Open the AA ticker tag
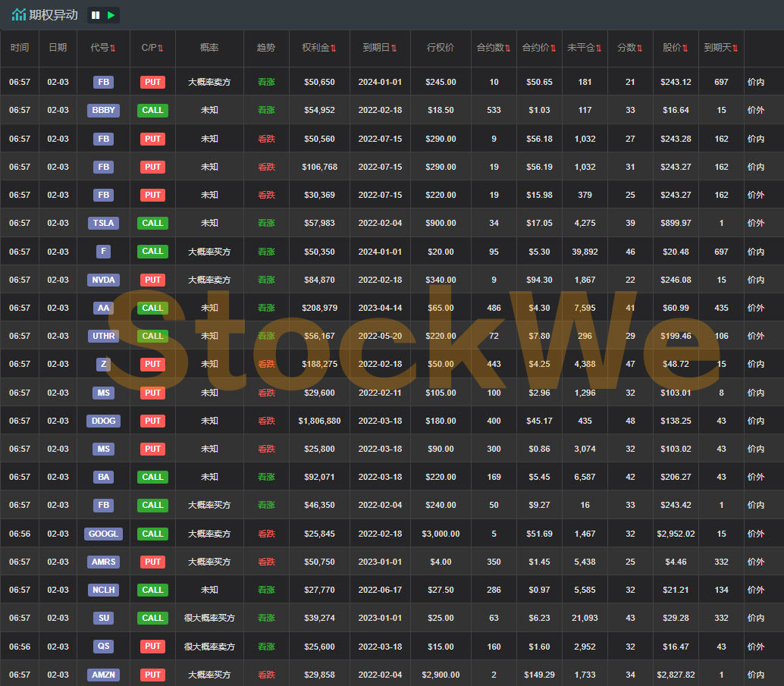 104,308
